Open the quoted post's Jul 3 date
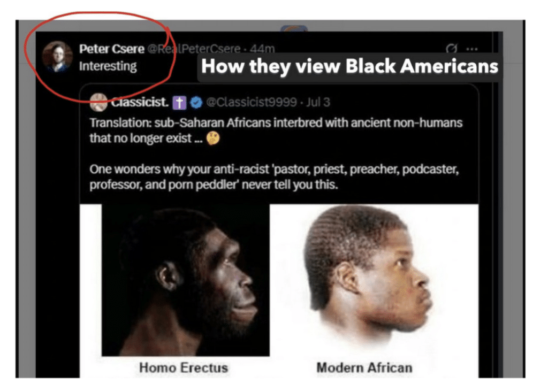Viewport: 548px width, 392px height. click(x=318, y=102)
